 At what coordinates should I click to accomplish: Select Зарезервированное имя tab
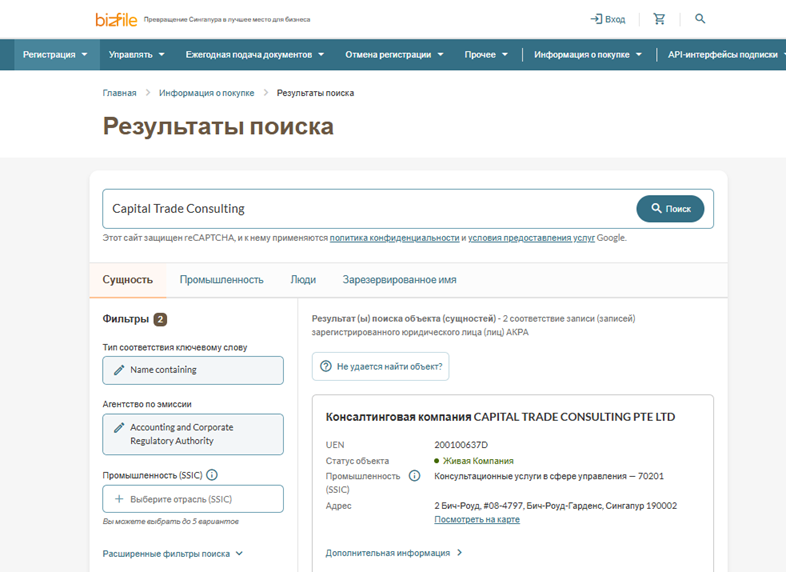(x=400, y=280)
